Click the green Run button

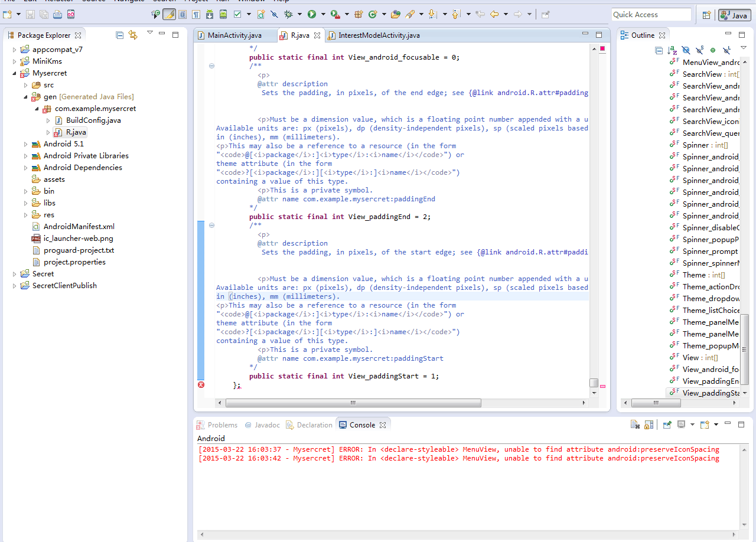[311, 14]
